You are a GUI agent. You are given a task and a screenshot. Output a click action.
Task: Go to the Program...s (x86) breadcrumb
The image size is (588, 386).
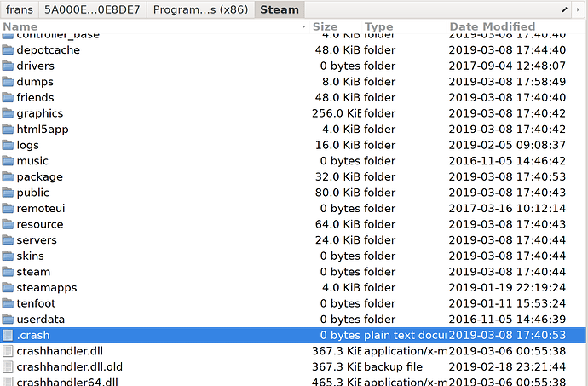200,9
